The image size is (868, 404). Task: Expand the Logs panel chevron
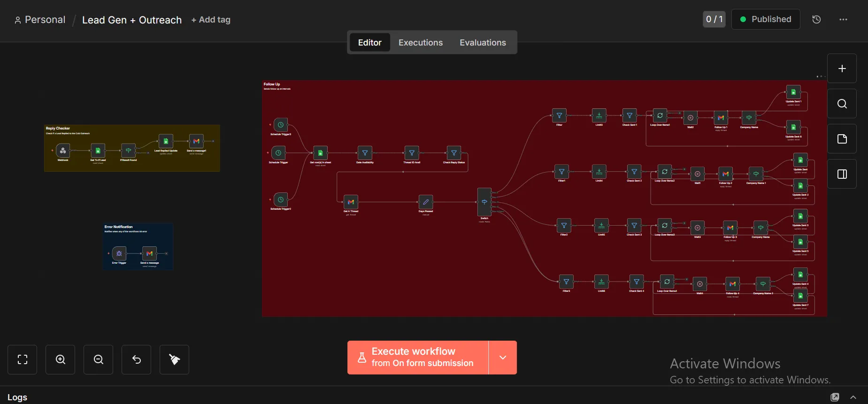click(x=853, y=397)
